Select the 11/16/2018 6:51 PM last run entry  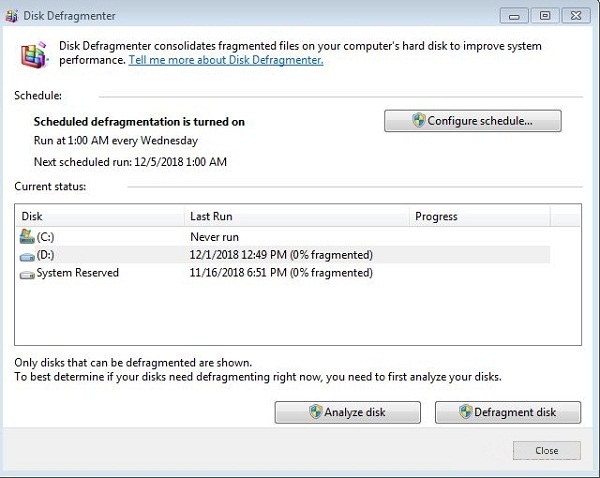coord(281,273)
